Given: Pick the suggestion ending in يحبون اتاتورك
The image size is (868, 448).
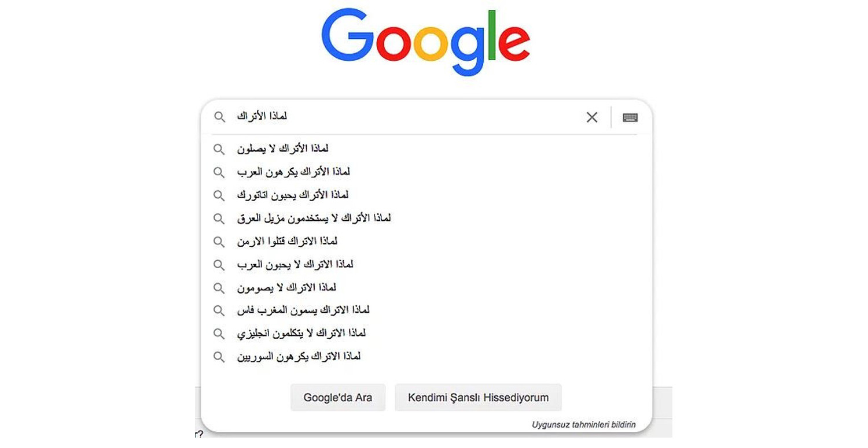Looking at the screenshot, I should pos(293,195).
